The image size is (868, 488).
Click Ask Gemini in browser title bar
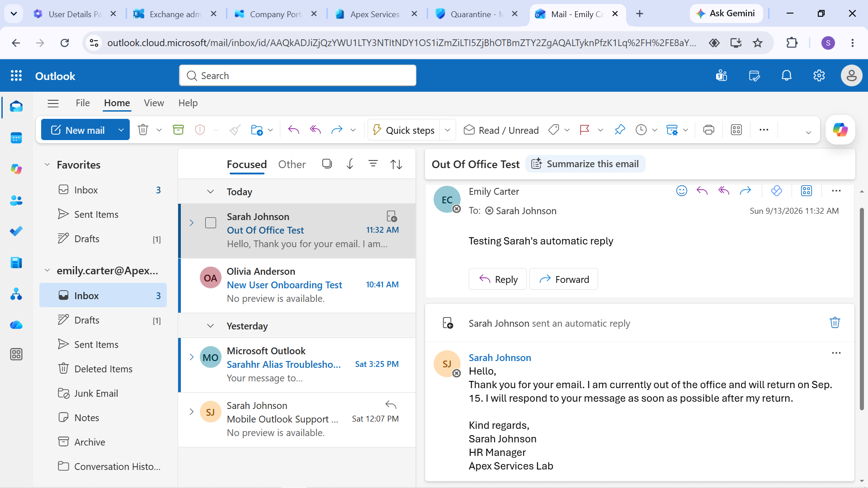point(726,14)
